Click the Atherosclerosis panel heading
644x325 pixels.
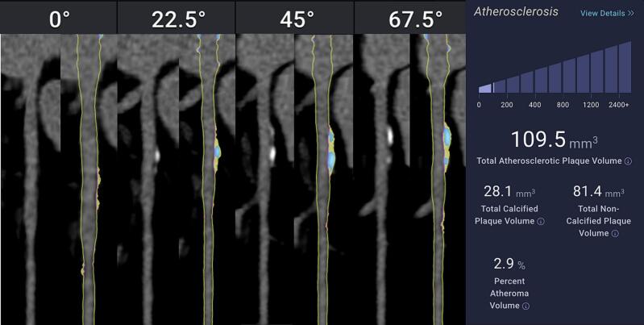pos(516,11)
